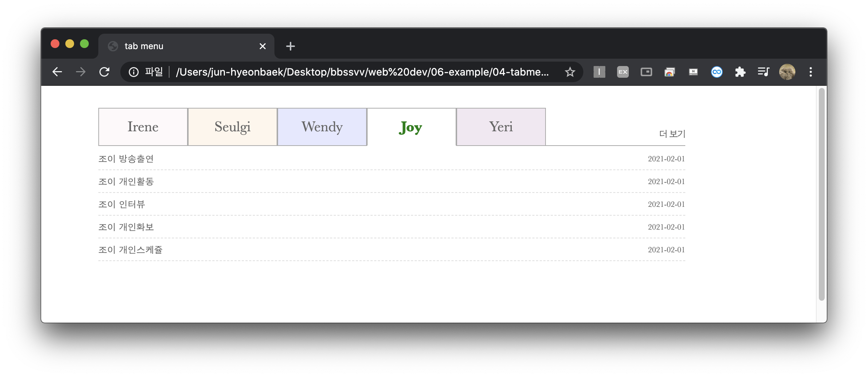The image size is (868, 377).
Task: Click the date beside 조이 인터뷰
Action: [666, 204]
